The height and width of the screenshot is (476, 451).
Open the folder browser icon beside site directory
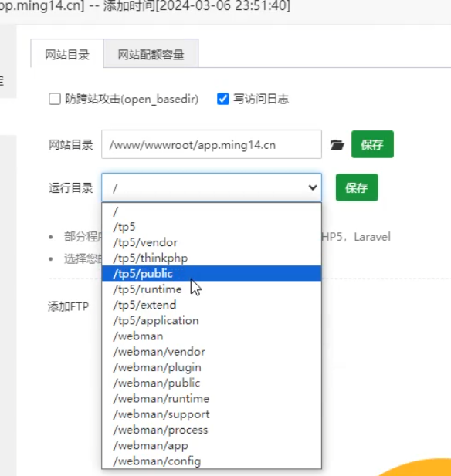[337, 145]
